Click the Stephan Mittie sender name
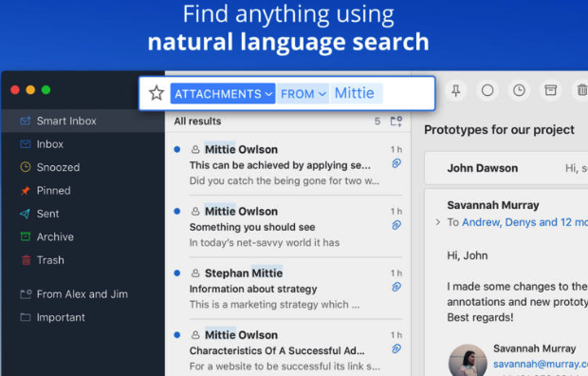The image size is (588, 376). click(x=244, y=273)
